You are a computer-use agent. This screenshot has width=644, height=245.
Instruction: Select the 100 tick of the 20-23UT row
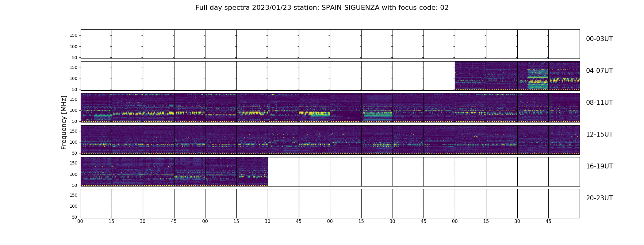pyautogui.click(x=74, y=206)
